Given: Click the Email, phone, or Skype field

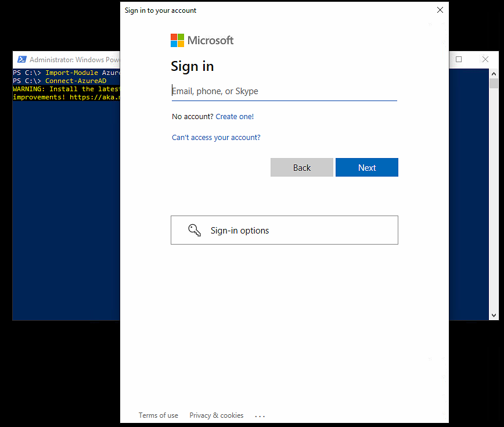Looking at the screenshot, I should tap(284, 91).
